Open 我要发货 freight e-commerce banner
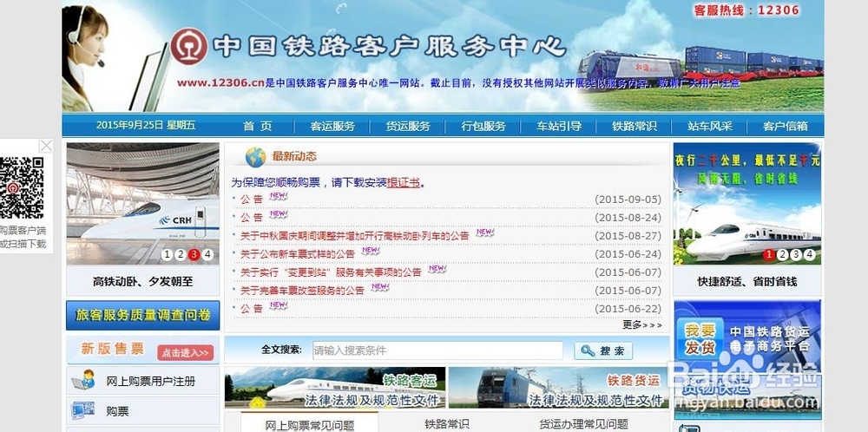The image size is (868, 432). click(746, 335)
